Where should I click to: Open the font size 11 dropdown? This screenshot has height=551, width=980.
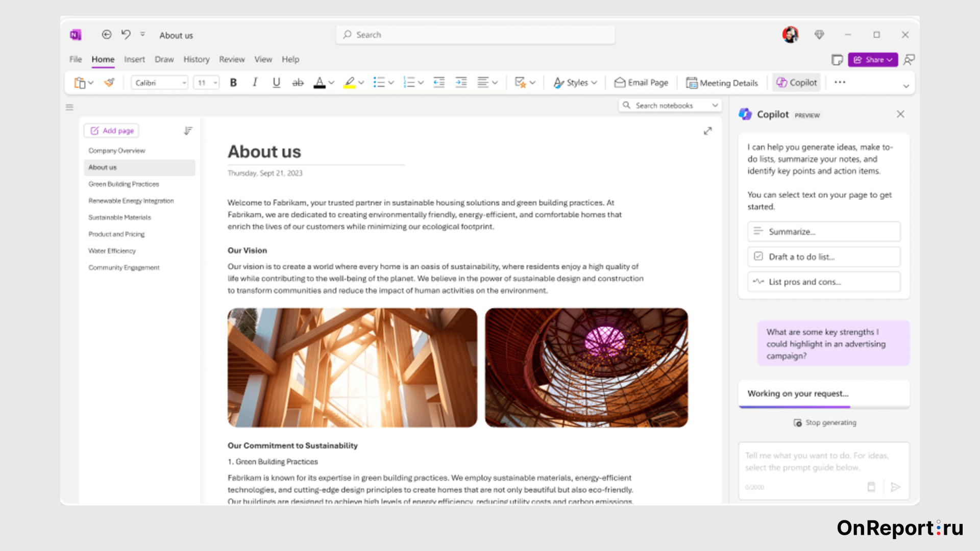[206, 83]
